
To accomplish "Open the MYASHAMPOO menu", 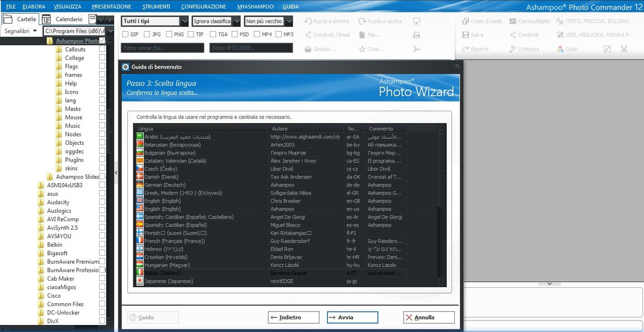I will [x=255, y=7].
